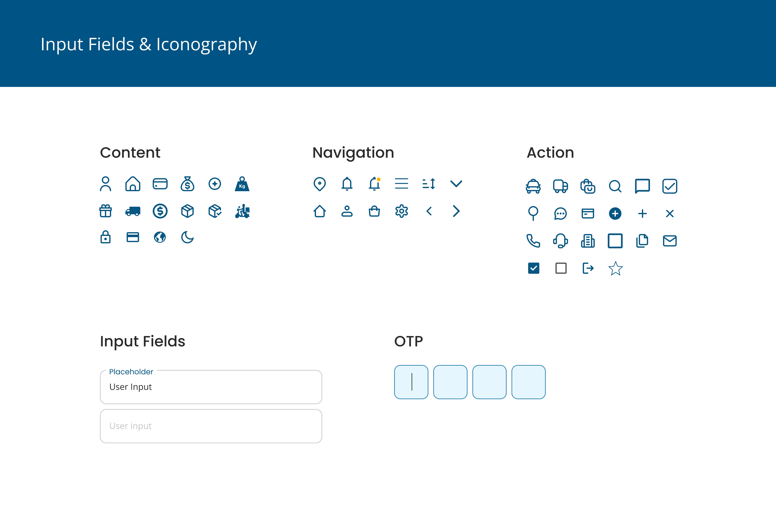Expand the downward chevron arrow
This screenshot has height=532, width=776.
click(456, 184)
